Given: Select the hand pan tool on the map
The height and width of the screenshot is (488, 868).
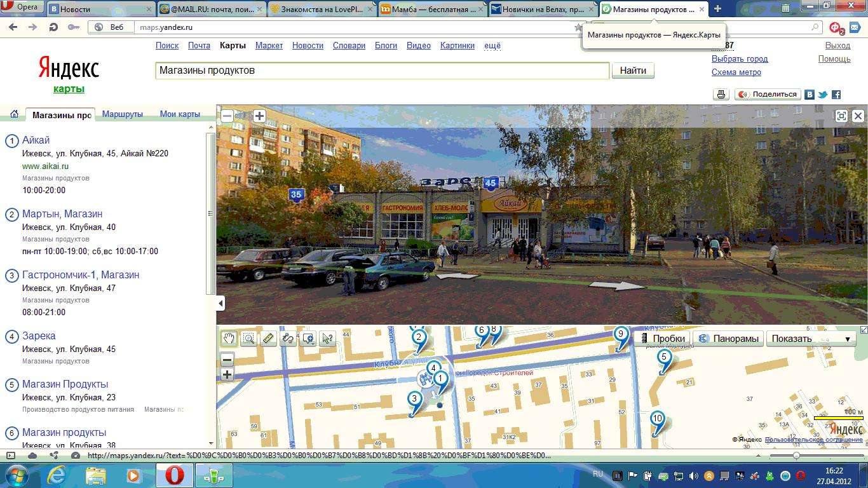Looking at the screenshot, I should (x=229, y=339).
